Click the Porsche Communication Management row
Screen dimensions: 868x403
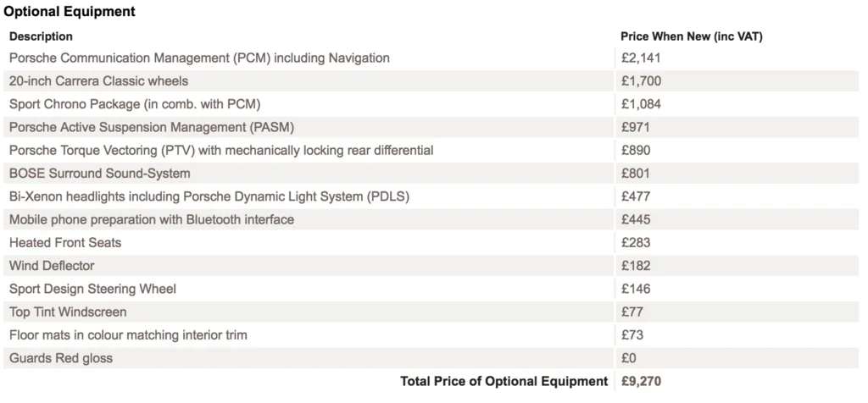point(431,58)
